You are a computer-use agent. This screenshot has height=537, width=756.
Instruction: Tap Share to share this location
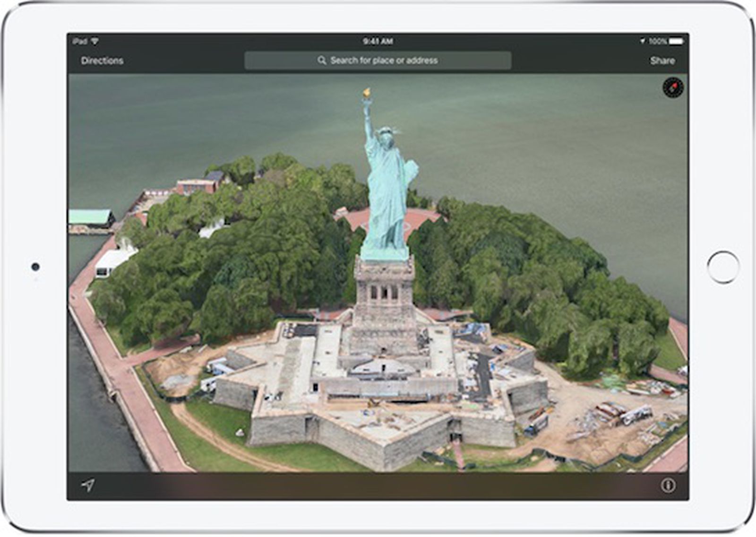pyautogui.click(x=663, y=61)
